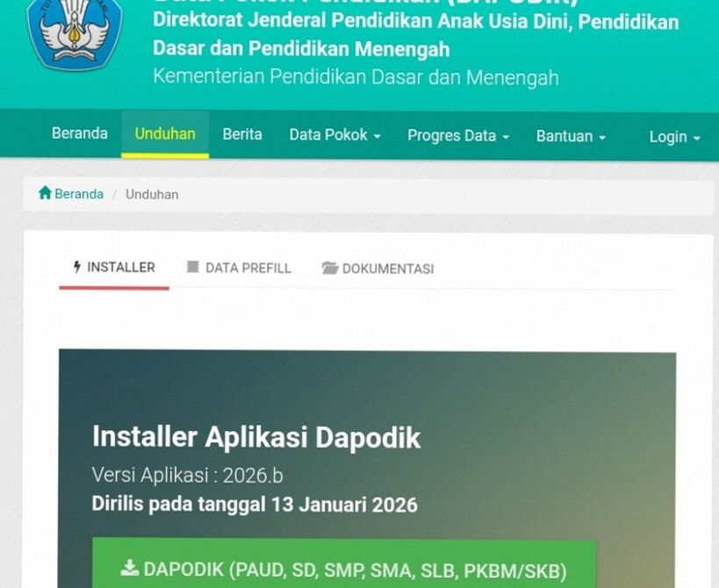Switch to the DOKUMENTASI tab
The height and width of the screenshot is (588, 719).
[x=387, y=269]
